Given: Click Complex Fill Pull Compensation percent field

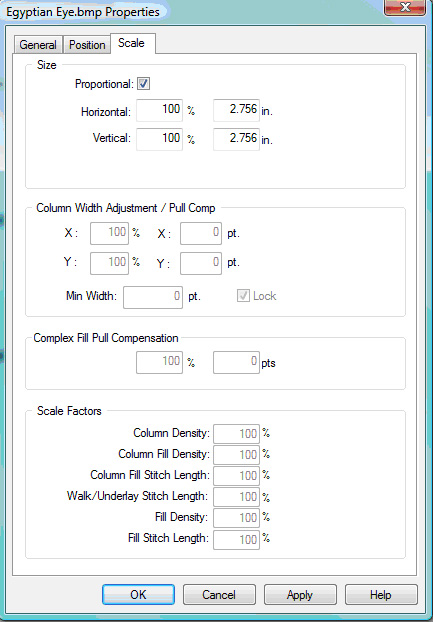Looking at the screenshot, I should [159, 362].
